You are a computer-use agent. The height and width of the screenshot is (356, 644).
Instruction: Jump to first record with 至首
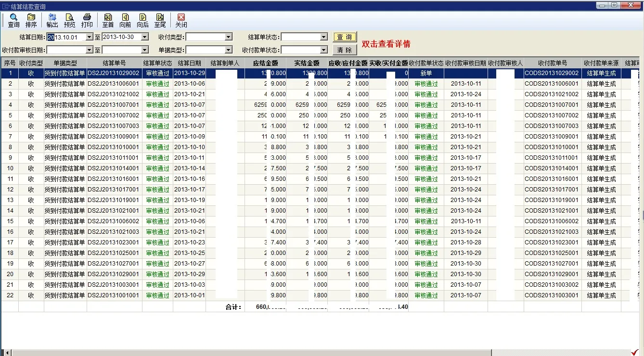click(x=108, y=20)
